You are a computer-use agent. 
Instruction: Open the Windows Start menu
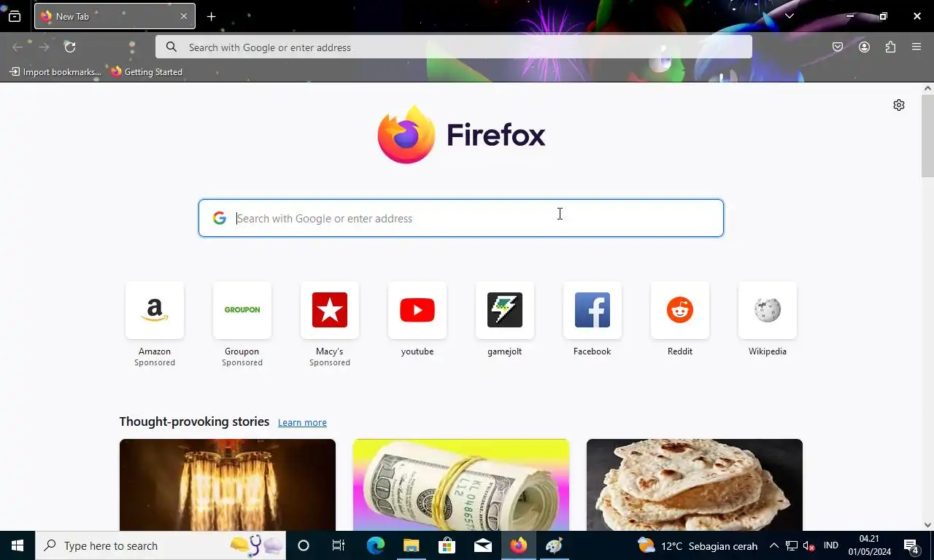(18, 545)
